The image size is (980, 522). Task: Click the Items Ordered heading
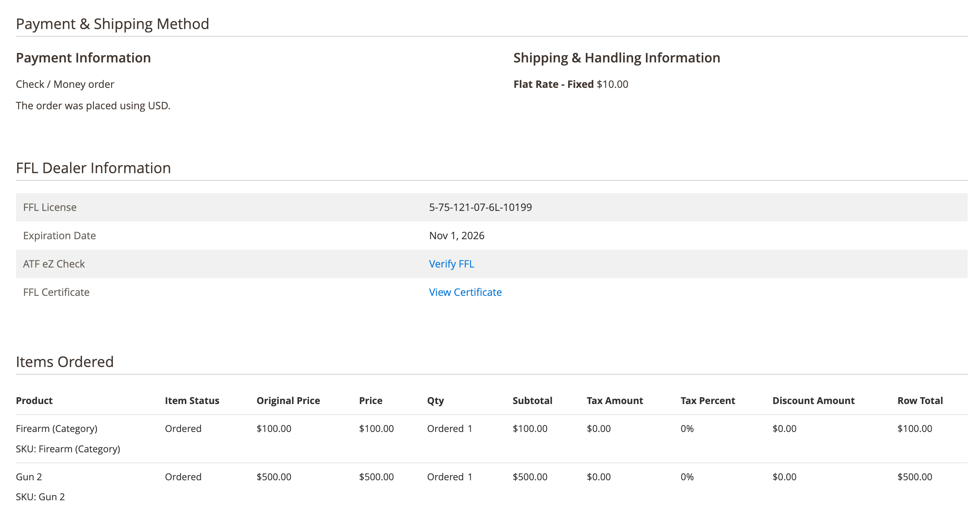click(x=65, y=362)
